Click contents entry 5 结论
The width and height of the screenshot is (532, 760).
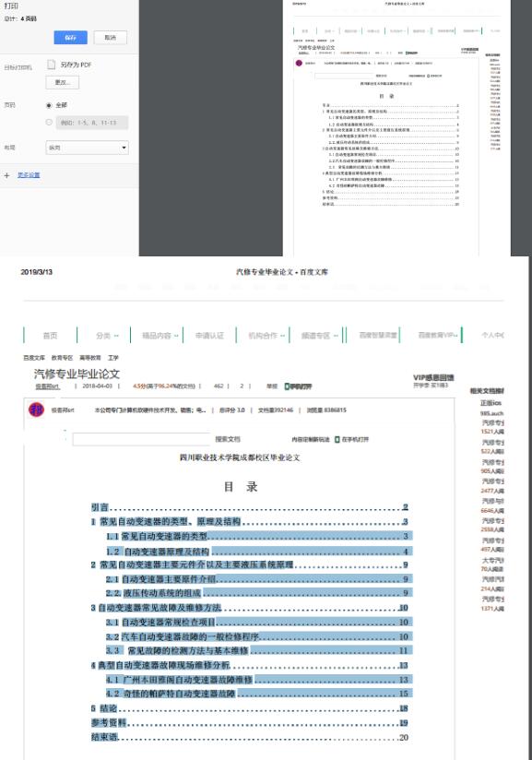[250, 708]
